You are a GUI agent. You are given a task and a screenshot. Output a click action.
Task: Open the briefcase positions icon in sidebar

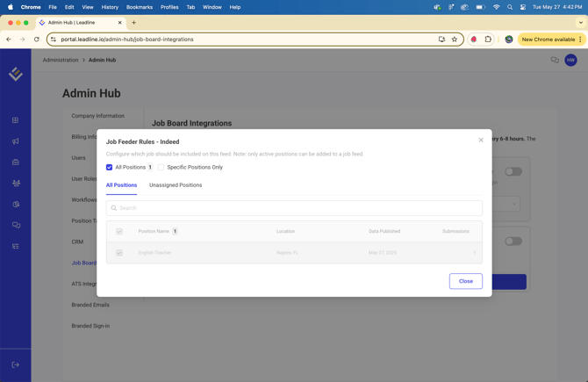(x=16, y=162)
